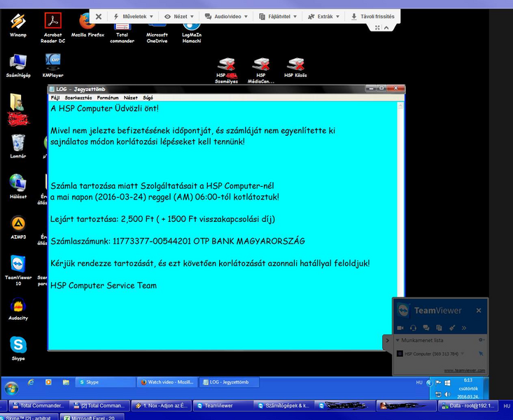This screenshot has width=513, height=420.
Task: Open the HSP Személyes drive shortcut
Action: [x=226, y=71]
